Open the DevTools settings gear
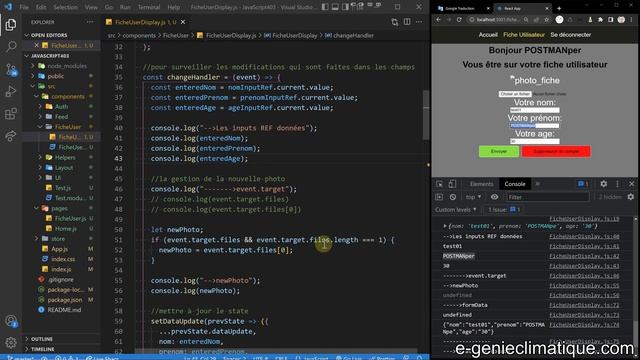The width and height of the screenshot is (640, 360). tap(603, 184)
